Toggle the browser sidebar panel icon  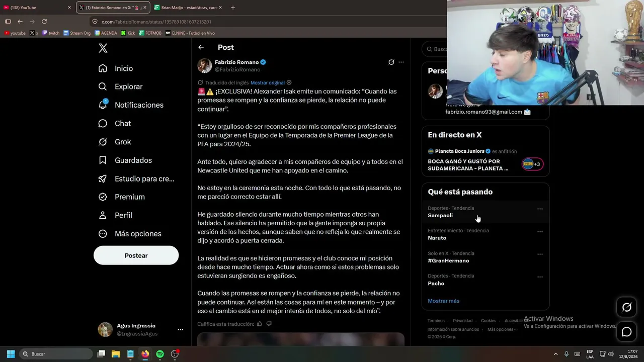[8, 22]
